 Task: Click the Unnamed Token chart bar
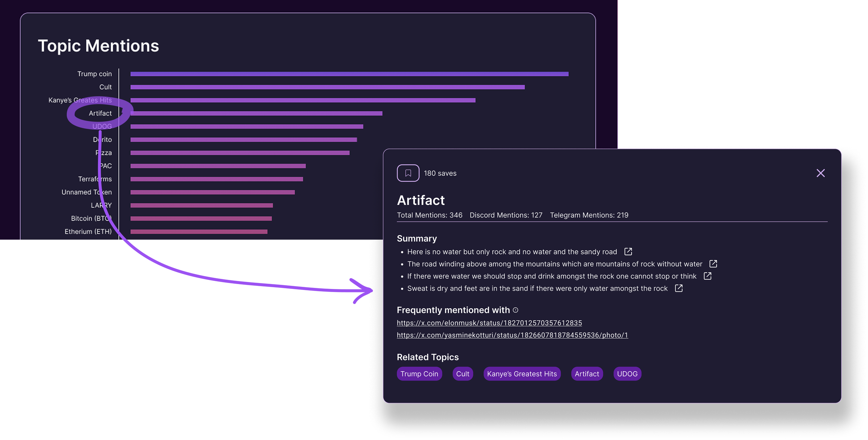[212, 192]
